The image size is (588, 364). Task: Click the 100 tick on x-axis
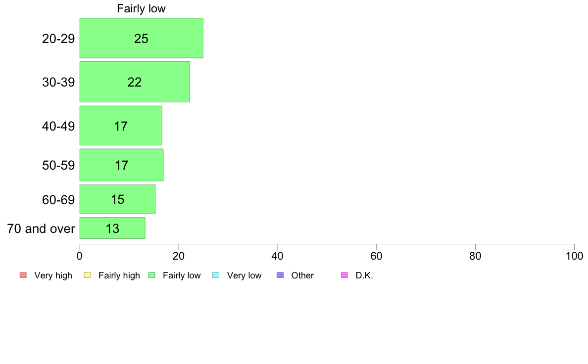click(x=574, y=256)
